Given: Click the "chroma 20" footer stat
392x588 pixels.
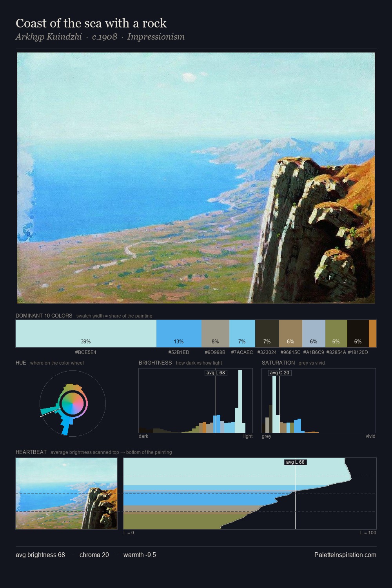Looking at the screenshot, I should 94,555.
